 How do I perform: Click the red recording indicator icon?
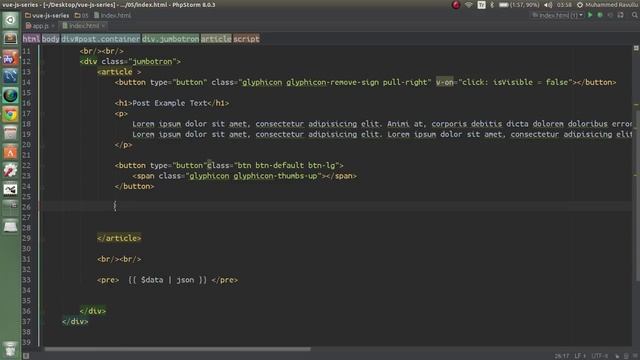(x=456, y=5)
